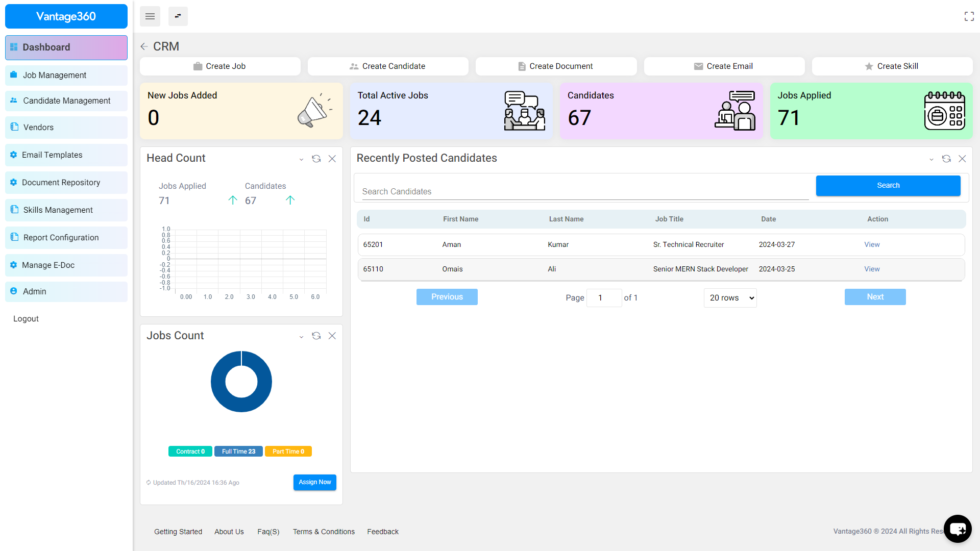Refresh the Recently Posted Candidates panel
Image resolution: width=980 pixels, height=551 pixels.
pos(946,159)
